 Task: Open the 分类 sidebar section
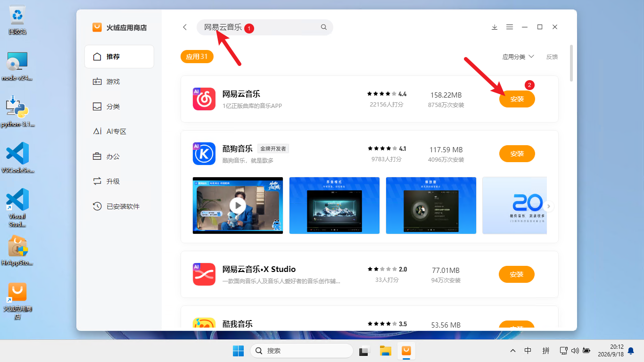pyautogui.click(x=119, y=107)
